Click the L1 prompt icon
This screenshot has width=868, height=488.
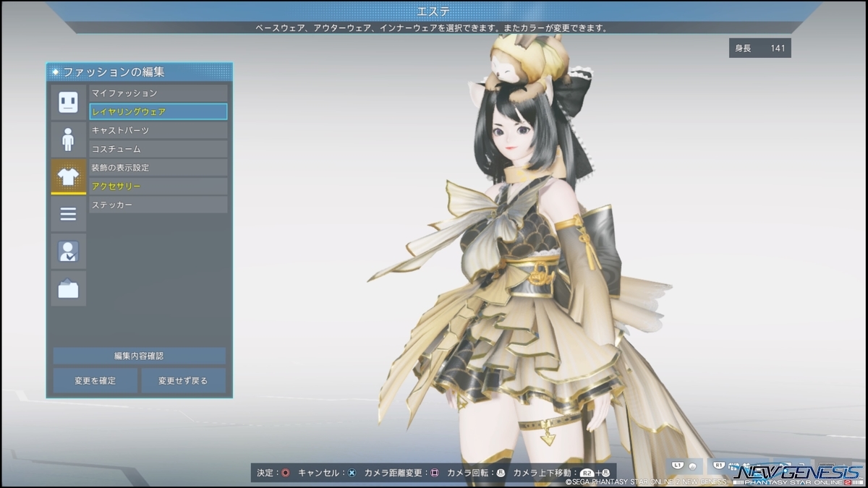click(x=678, y=466)
